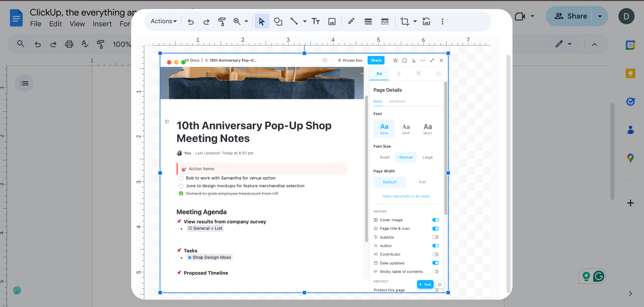The height and width of the screenshot is (307, 644).
Task: Open the line tool dropdown arrow
Action: (304, 21)
